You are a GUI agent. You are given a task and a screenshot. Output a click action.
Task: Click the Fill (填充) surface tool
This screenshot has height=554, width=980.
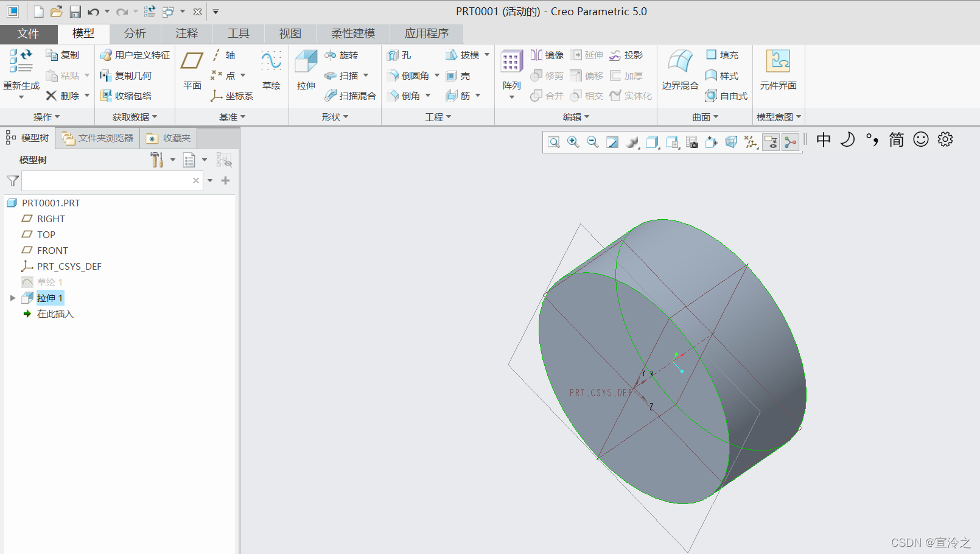click(x=722, y=55)
